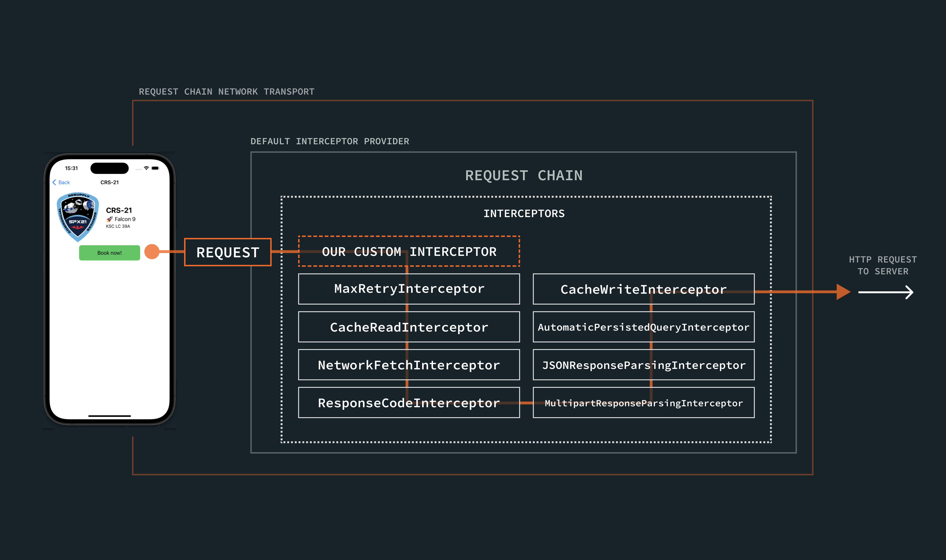Click the rocket emoji beside Falcon 9
Viewport: 946px width, 560px height.
(x=110, y=219)
